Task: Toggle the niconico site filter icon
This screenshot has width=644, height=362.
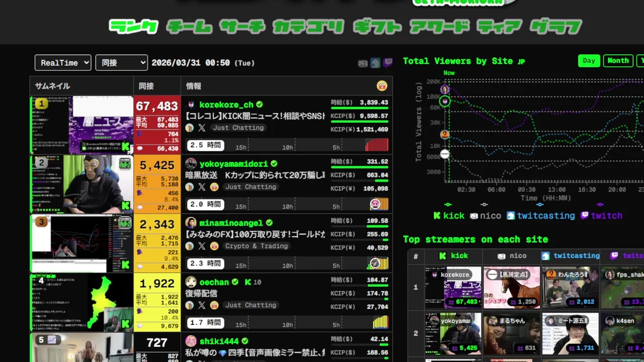Action: tap(363, 63)
